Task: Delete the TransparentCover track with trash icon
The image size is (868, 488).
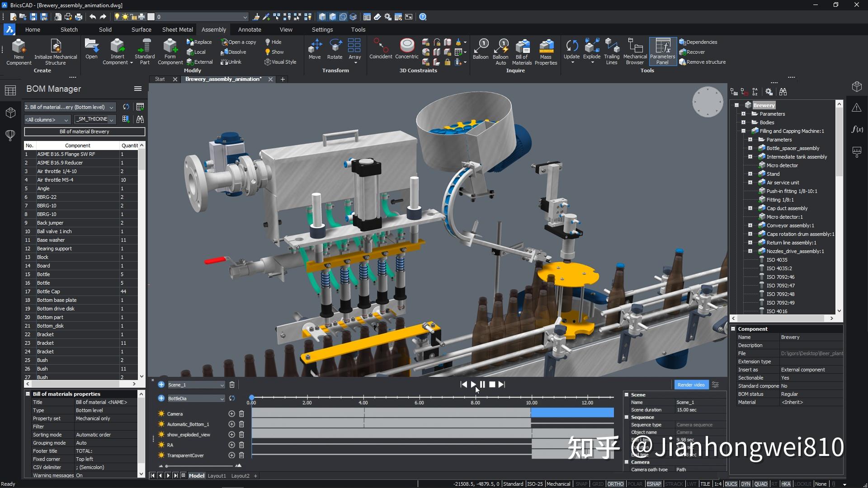Action: [241, 455]
